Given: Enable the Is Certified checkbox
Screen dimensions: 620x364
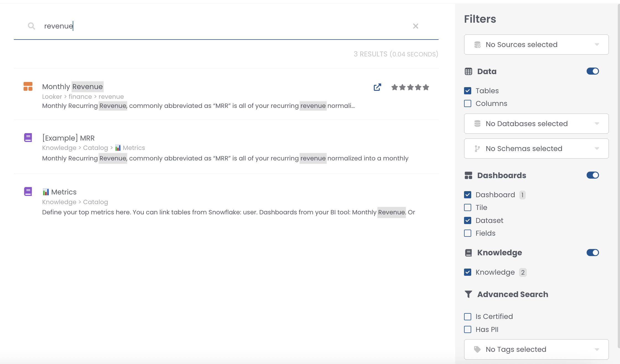Looking at the screenshot, I should [468, 316].
